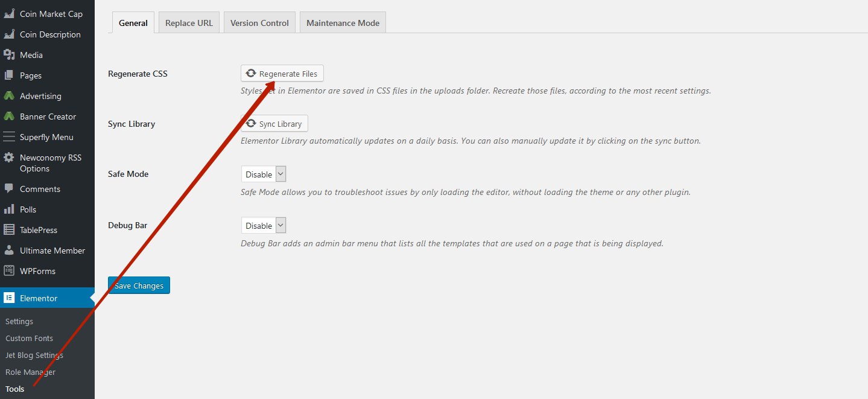
Task: Click the Elementor menu item
Action: (47, 298)
